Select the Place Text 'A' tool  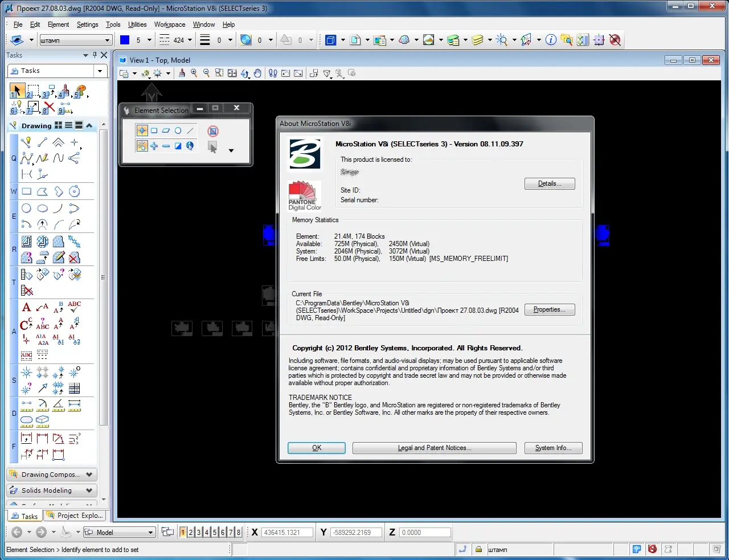26,308
